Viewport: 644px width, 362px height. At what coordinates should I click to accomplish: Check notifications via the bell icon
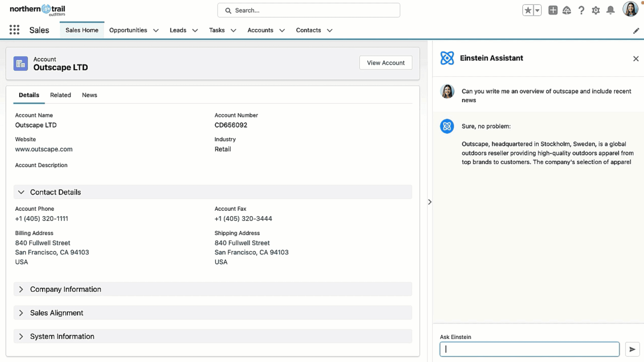[610, 10]
